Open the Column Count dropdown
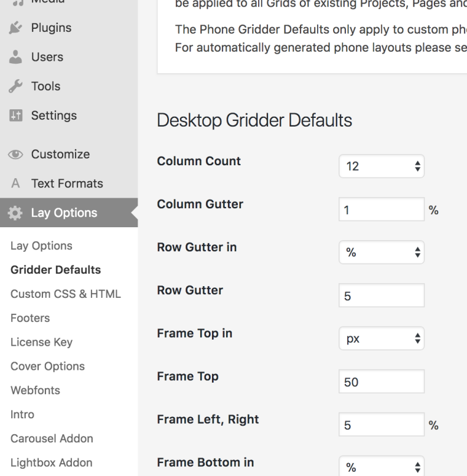Screen dimensions: 467x476 (381, 166)
